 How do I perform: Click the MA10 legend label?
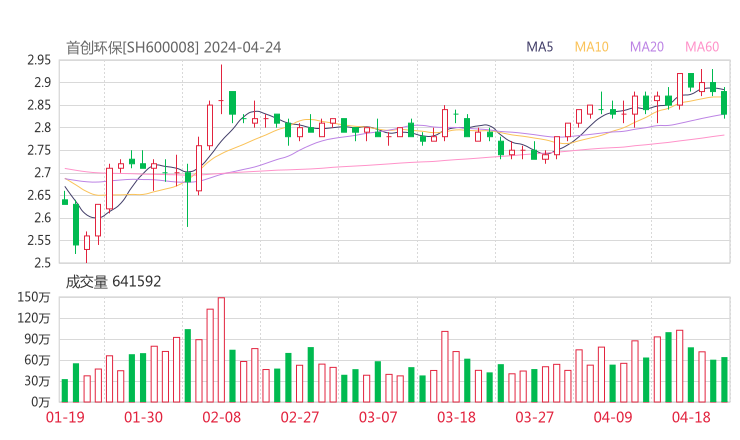(591, 47)
